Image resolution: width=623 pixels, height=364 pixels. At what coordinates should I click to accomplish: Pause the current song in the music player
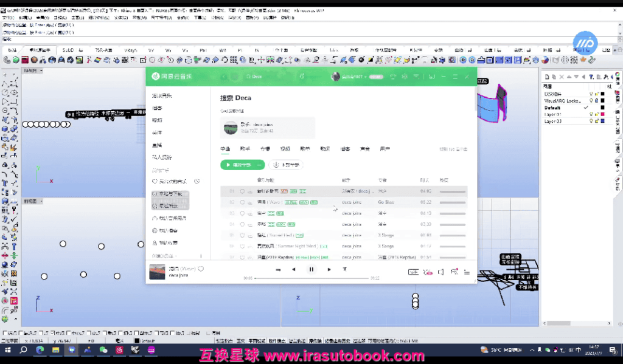click(311, 269)
